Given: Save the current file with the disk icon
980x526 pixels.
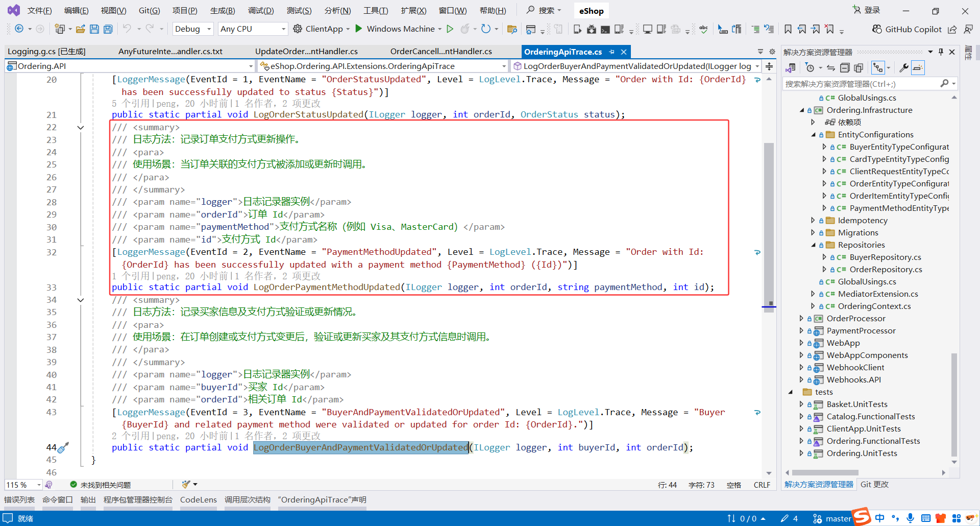Looking at the screenshot, I should (94, 29).
